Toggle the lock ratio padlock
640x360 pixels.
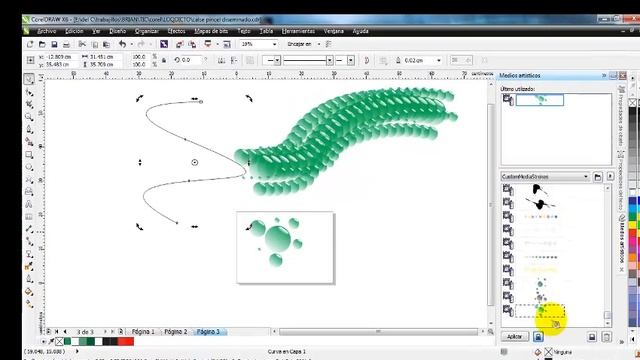(164, 60)
